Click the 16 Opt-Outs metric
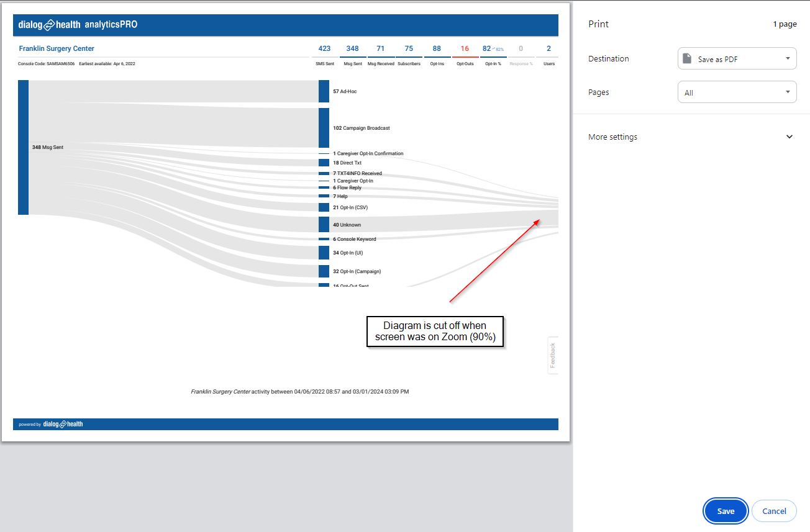 point(465,55)
